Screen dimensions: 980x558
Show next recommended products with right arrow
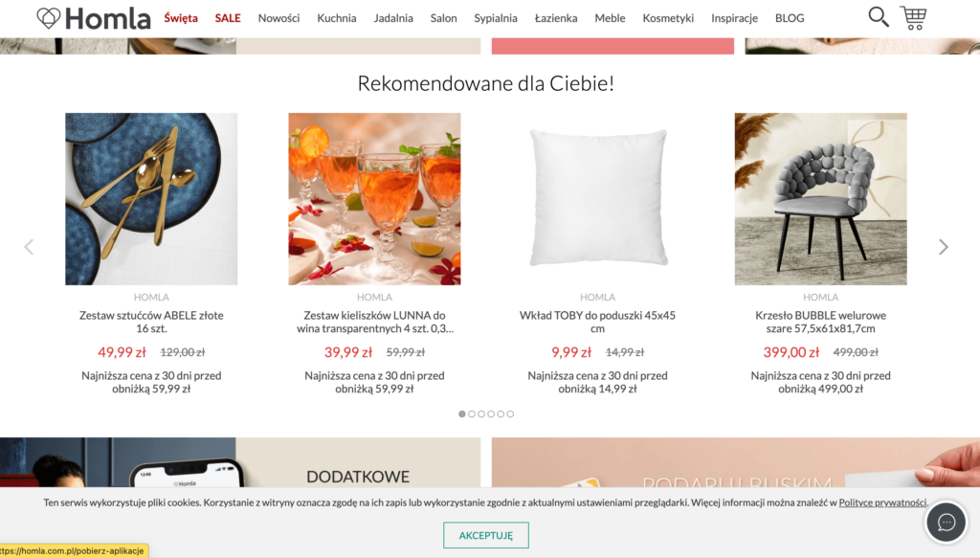point(943,247)
